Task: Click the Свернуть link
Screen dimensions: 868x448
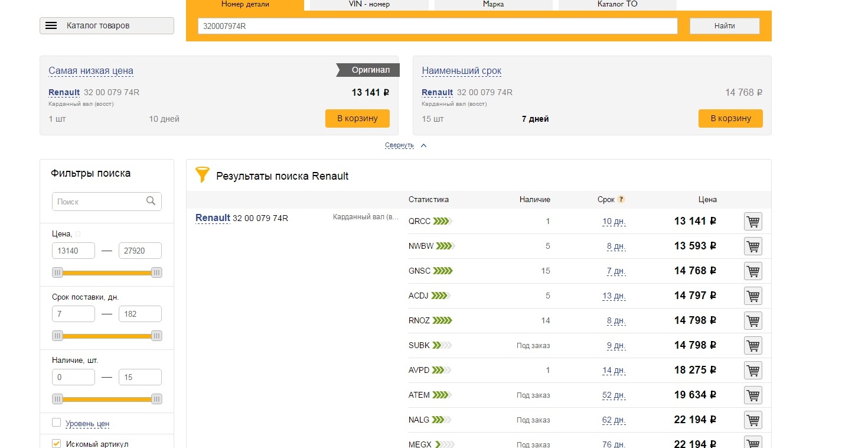Action: [399, 145]
